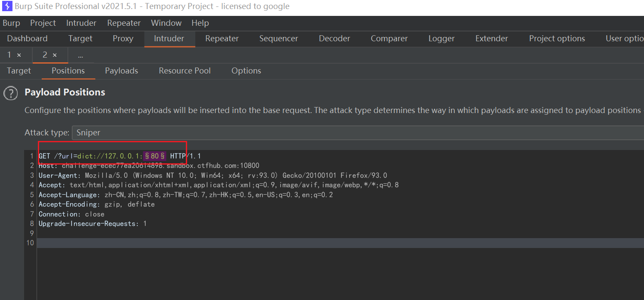
Task: Click the Accept text/html header line
Action: (219, 185)
